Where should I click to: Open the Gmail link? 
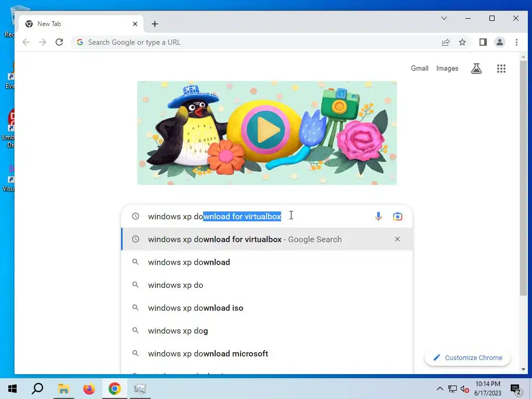[419, 68]
